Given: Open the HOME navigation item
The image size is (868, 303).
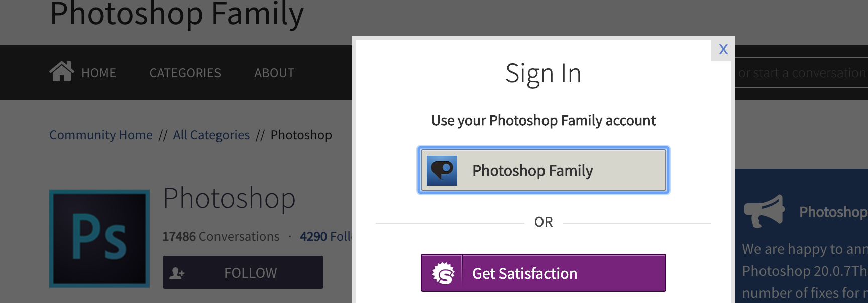Looking at the screenshot, I should point(98,73).
